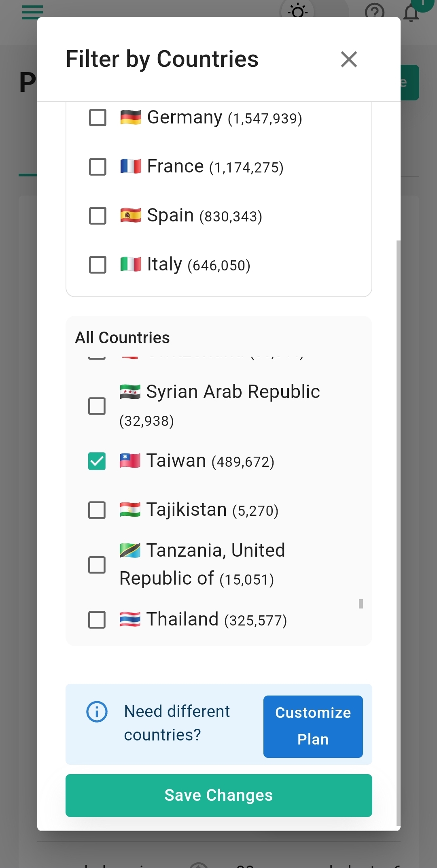Open the help question mark icon

374,11
